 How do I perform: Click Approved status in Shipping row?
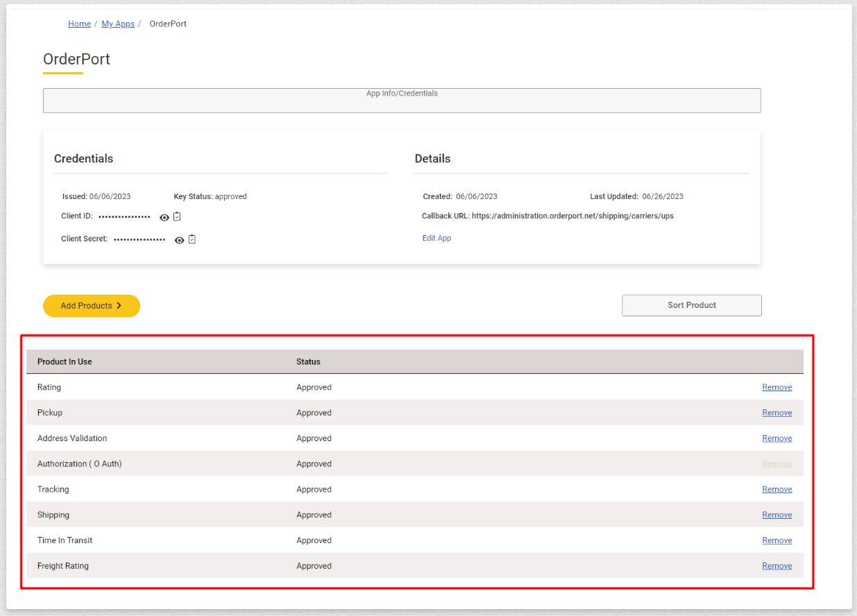314,515
